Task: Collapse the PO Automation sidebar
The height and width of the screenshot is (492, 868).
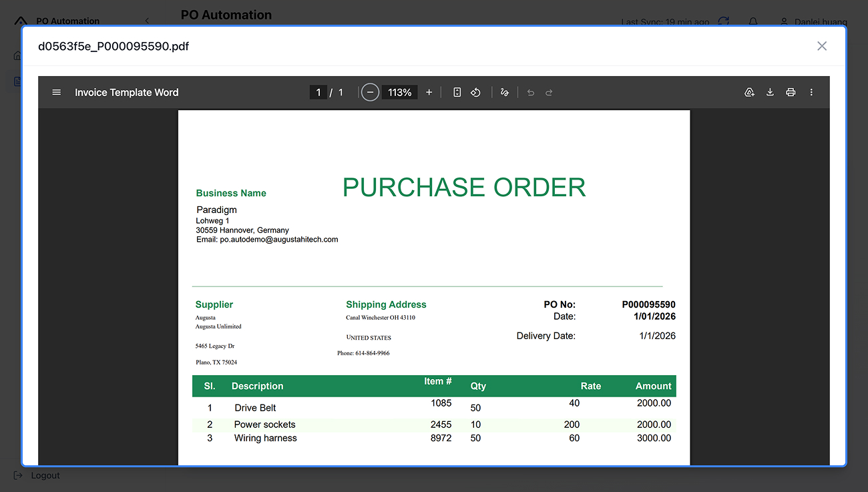Action: (147, 20)
